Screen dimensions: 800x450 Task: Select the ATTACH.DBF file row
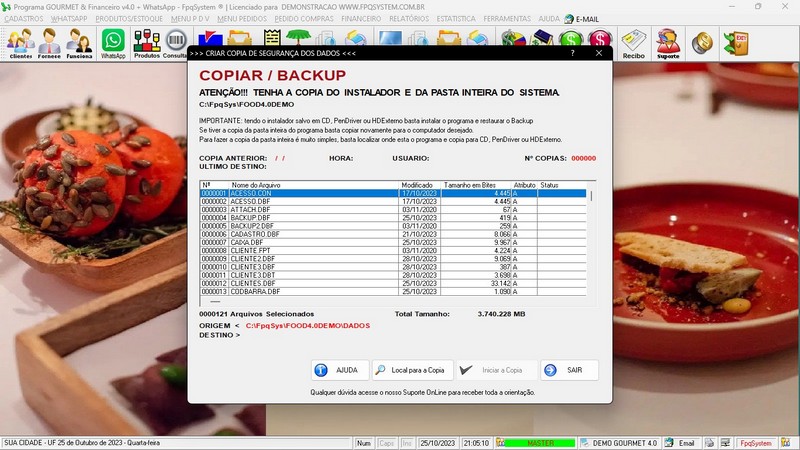(393, 210)
